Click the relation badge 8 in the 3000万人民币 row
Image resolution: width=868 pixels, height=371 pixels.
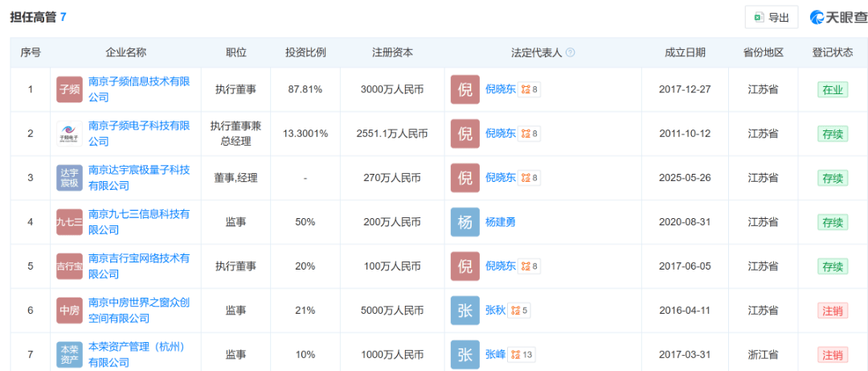[529, 89]
